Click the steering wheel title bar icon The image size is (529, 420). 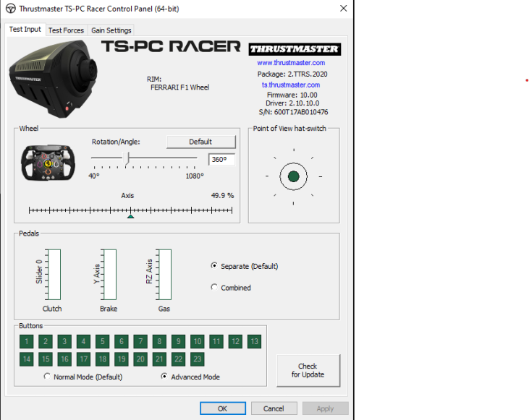coord(10,9)
